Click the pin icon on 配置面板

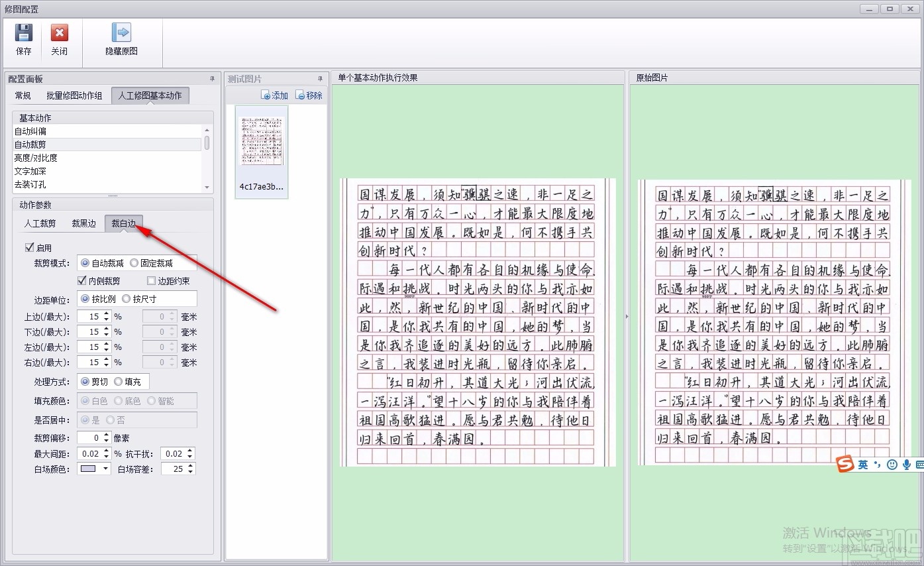[212, 78]
